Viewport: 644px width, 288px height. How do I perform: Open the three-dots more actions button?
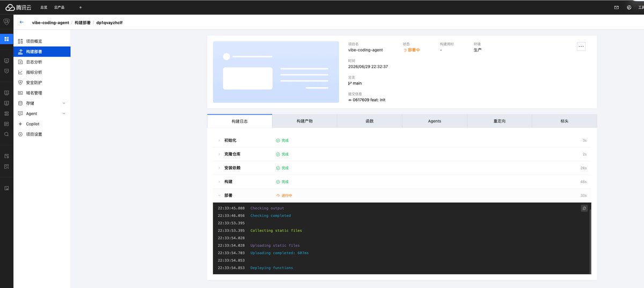click(581, 47)
